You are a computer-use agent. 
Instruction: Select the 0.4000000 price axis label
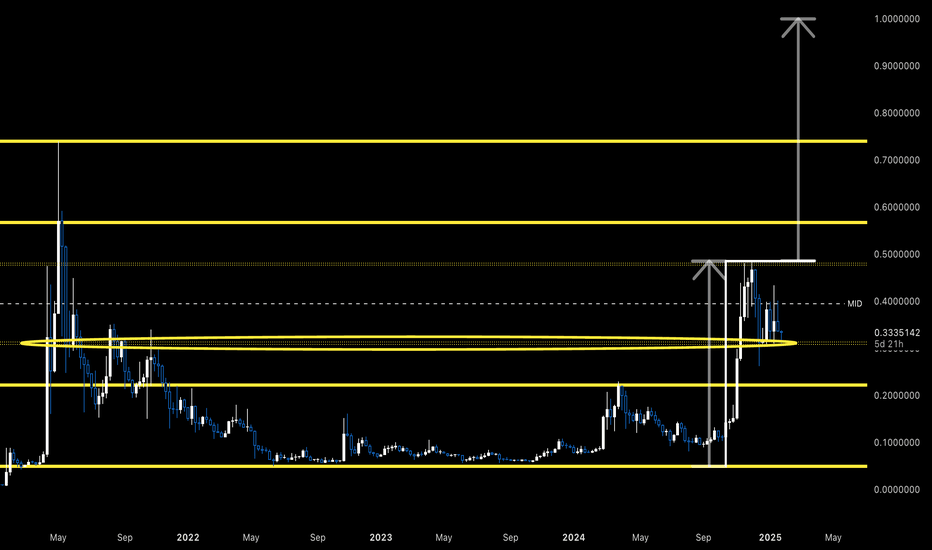pos(897,301)
